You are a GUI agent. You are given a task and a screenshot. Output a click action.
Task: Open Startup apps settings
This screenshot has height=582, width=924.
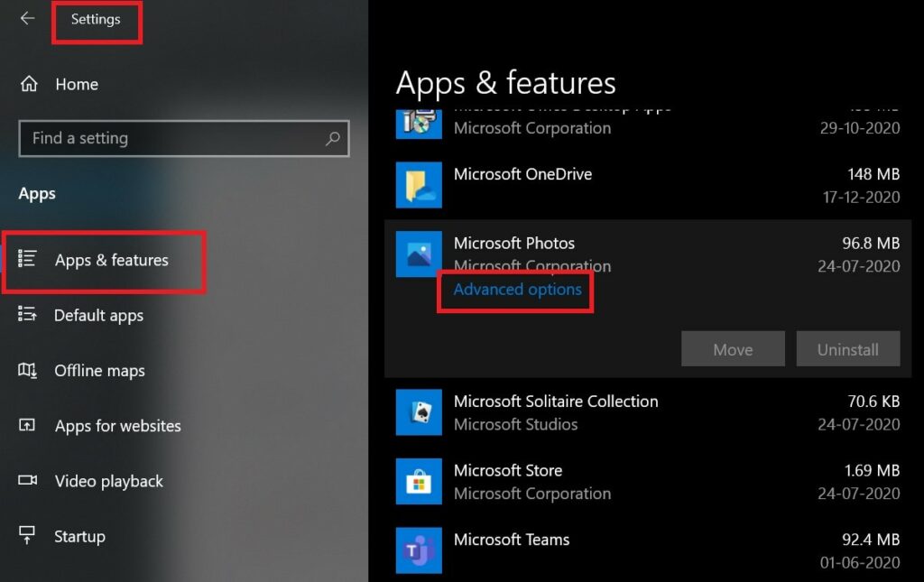(x=79, y=536)
